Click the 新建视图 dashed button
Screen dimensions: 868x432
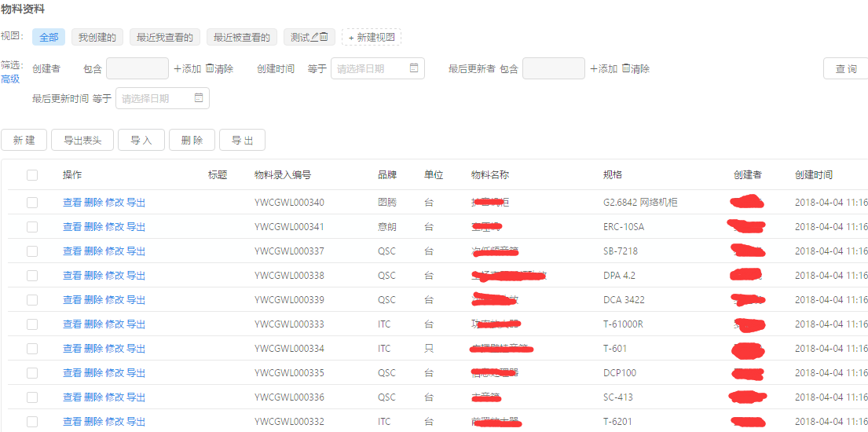372,37
